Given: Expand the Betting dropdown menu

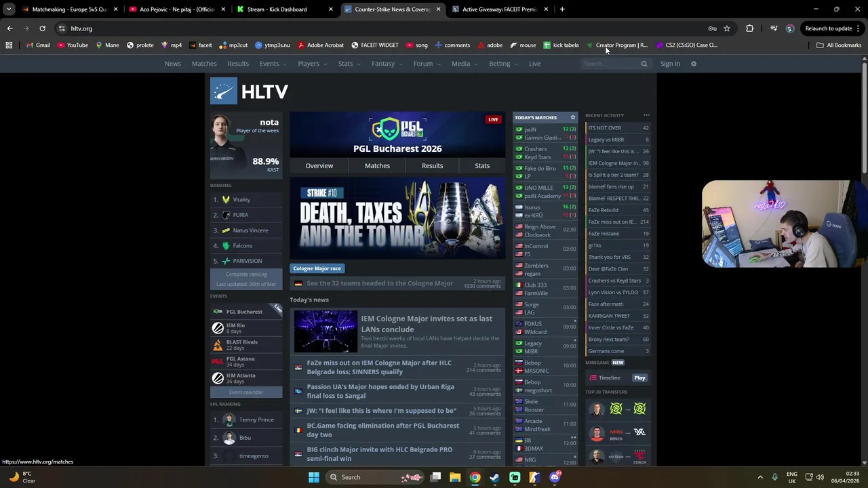Looking at the screenshot, I should [503, 64].
